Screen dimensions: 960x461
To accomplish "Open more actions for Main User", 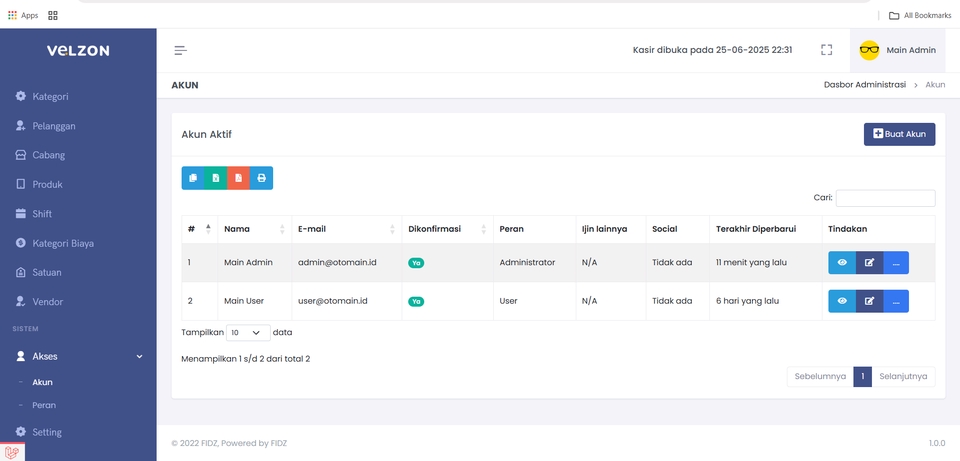I will (896, 301).
